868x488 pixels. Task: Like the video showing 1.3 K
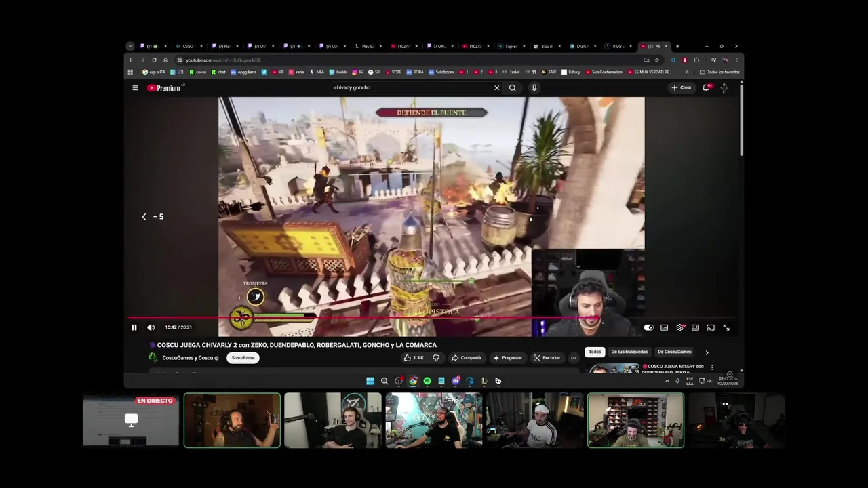coord(414,358)
